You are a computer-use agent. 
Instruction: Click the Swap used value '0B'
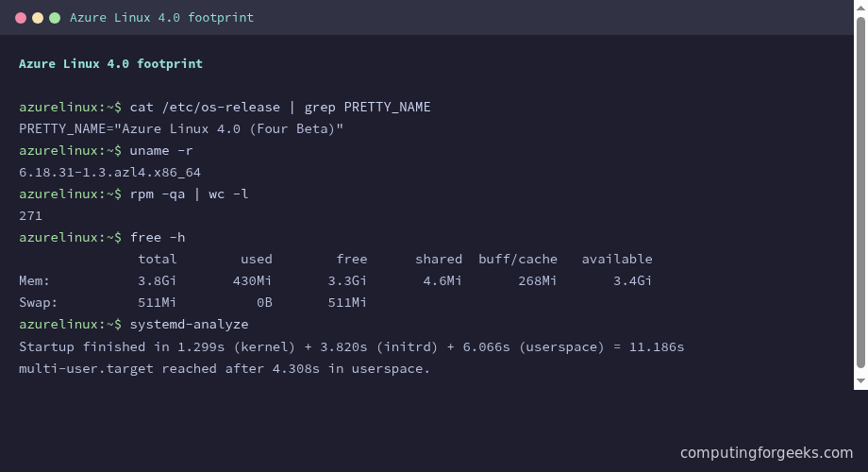point(264,302)
